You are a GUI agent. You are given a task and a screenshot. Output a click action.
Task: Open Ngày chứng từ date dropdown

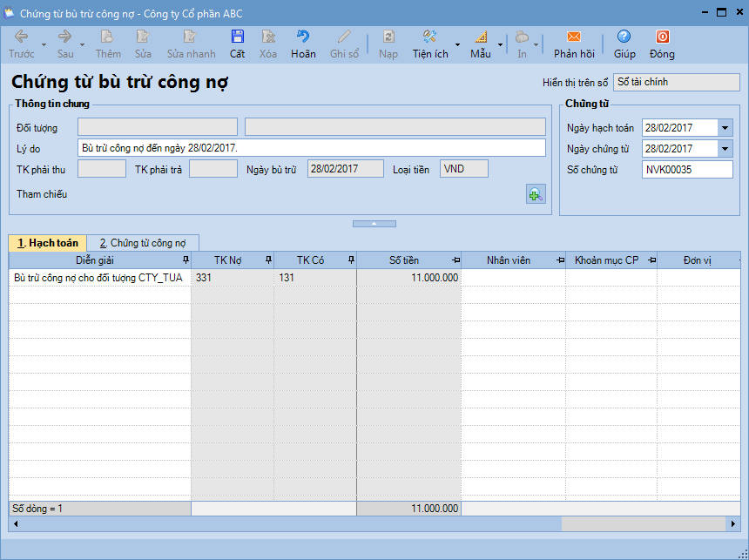(725, 149)
